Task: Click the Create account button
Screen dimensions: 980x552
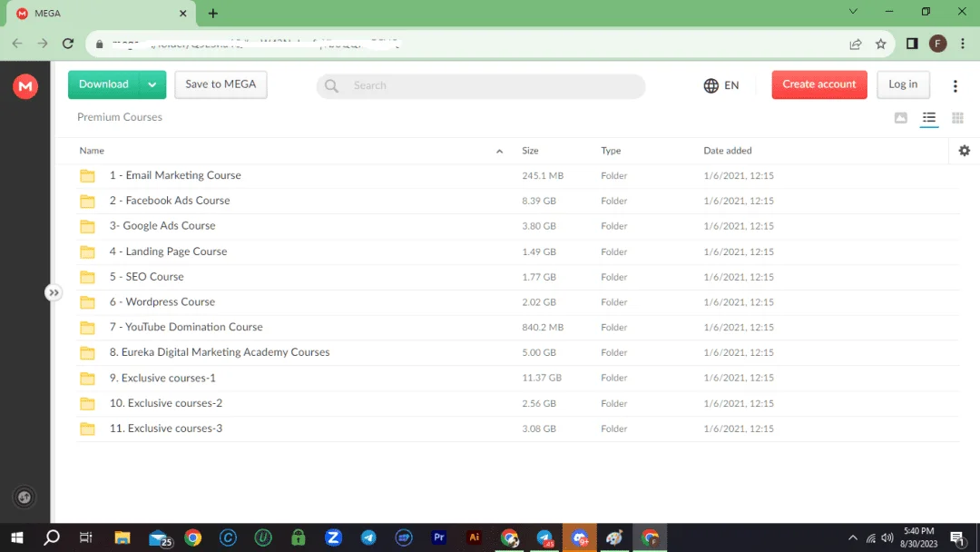Action: tap(819, 84)
